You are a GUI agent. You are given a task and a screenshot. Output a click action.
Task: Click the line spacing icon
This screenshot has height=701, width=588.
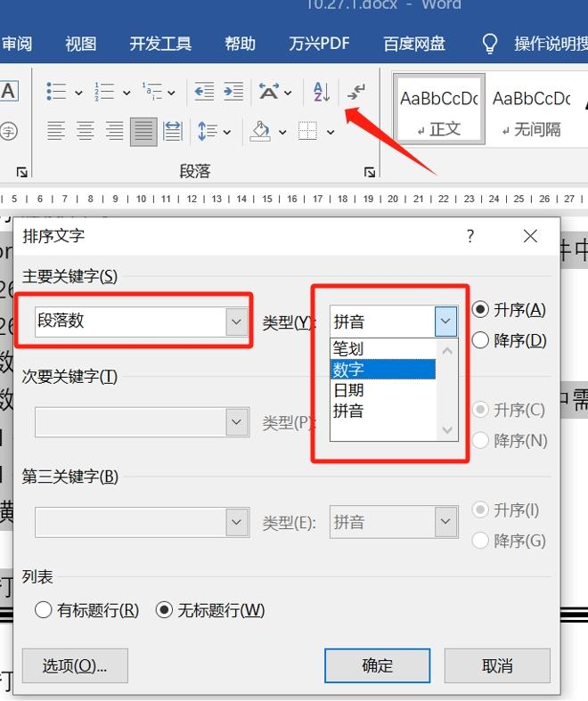click(x=208, y=132)
